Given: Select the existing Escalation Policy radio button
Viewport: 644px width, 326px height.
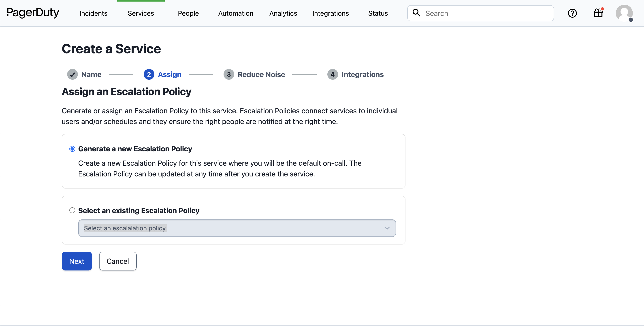Looking at the screenshot, I should click(72, 210).
